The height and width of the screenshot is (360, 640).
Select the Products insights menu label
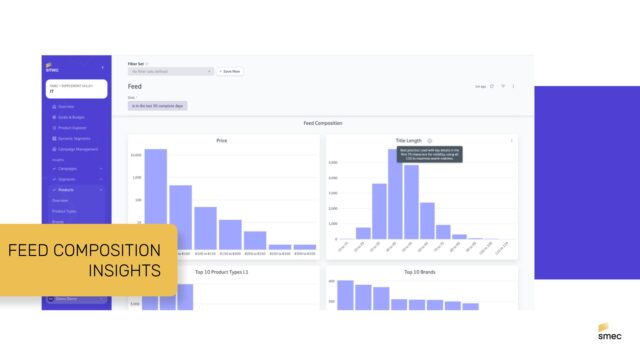tap(66, 190)
